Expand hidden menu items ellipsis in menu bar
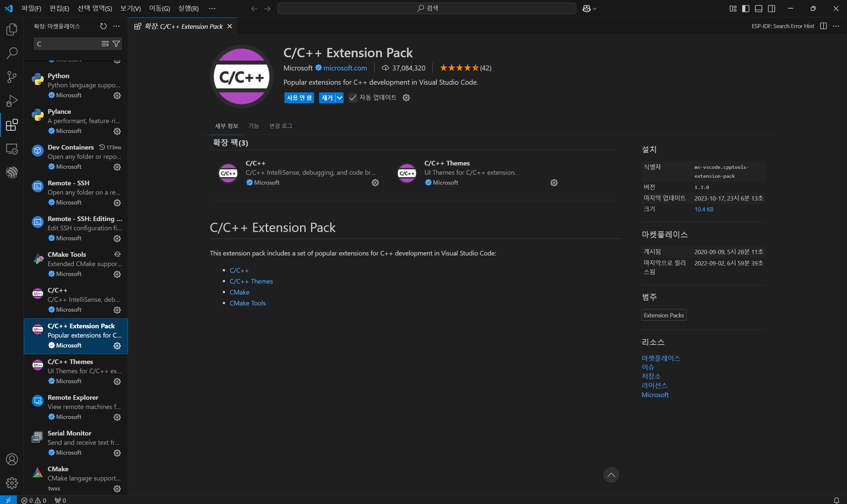 click(x=212, y=9)
